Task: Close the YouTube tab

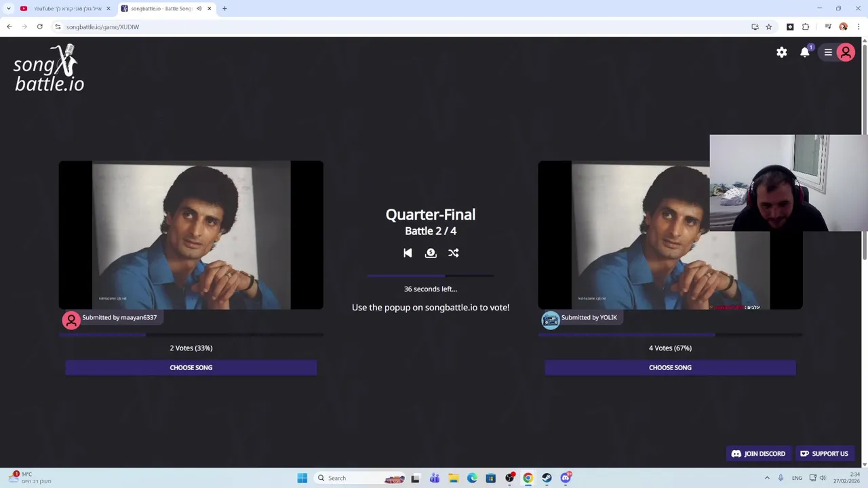Action: click(x=108, y=8)
